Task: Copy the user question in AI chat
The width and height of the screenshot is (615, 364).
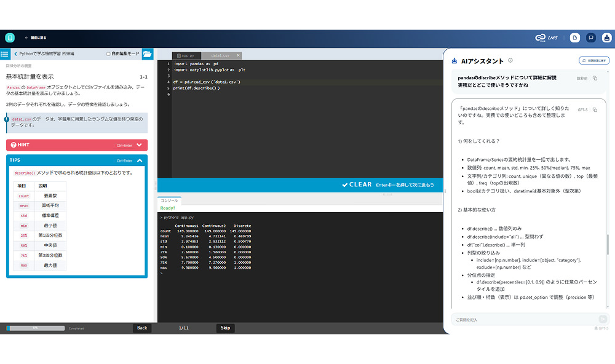Action: tap(595, 78)
